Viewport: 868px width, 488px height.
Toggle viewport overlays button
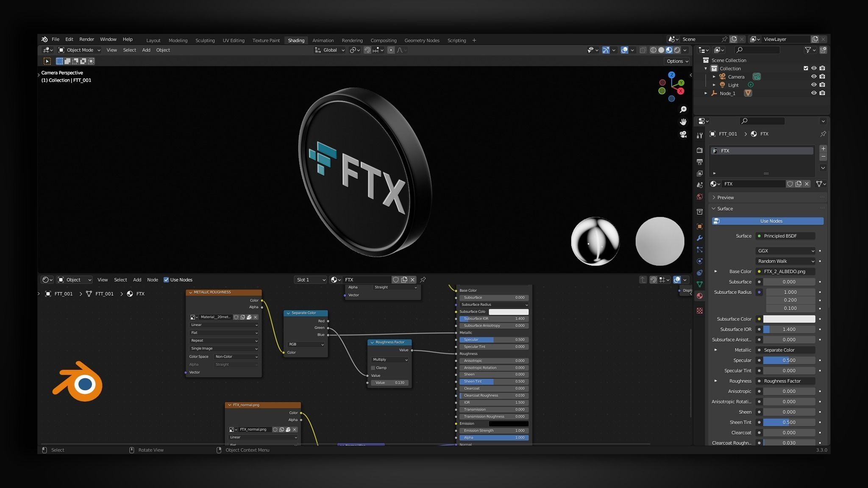pyautogui.click(x=624, y=50)
